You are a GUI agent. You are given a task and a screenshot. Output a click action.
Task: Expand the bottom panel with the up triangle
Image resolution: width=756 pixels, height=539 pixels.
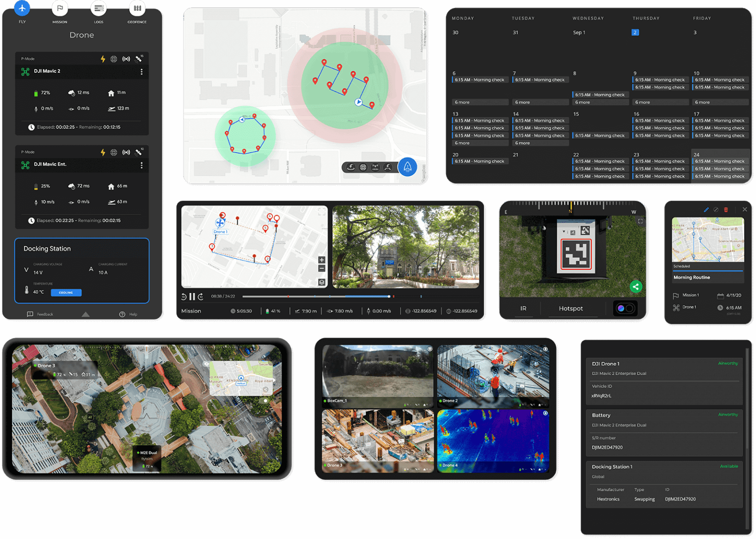pyautogui.click(x=86, y=314)
